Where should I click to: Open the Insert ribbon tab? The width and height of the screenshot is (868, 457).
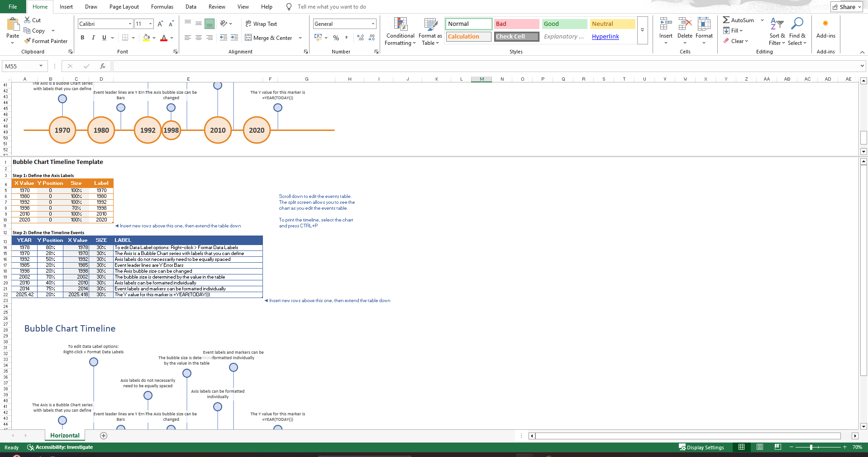[x=66, y=7]
